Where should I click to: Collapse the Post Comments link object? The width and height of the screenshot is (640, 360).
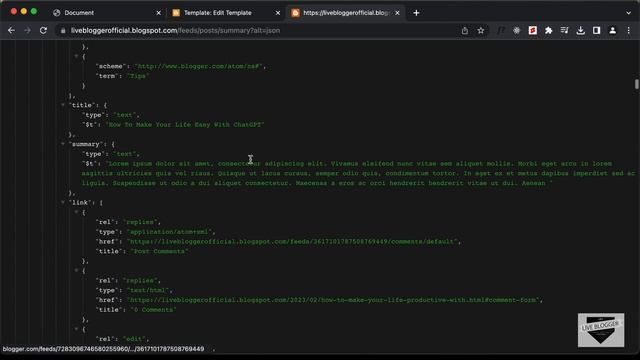76,212
